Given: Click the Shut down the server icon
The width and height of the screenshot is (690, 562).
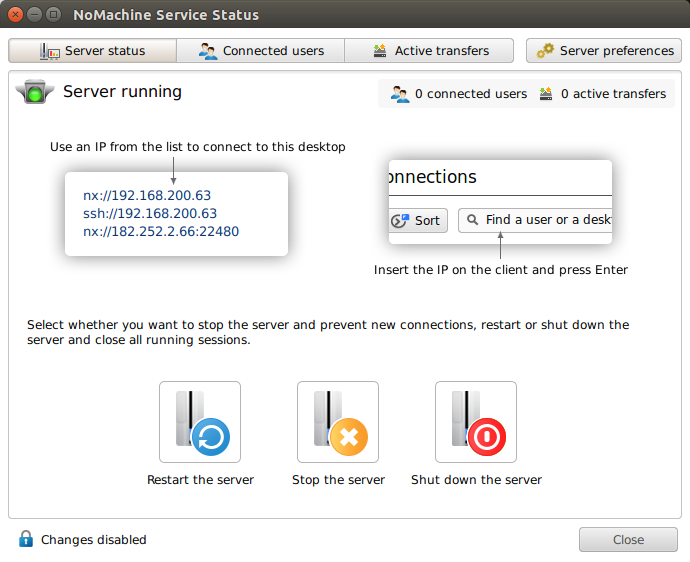Looking at the screenshot, I should (476, 422).
